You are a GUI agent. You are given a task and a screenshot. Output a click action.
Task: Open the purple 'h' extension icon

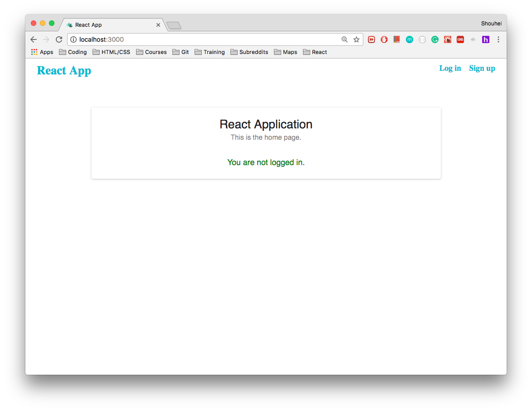coord(486,39)
